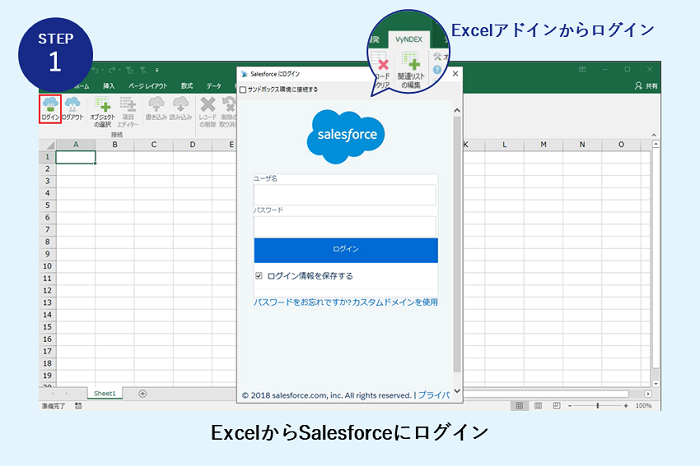Switch to Normal view icon in status bar
This screenshot has width=700, height=466.
click(x=519, y=406)
